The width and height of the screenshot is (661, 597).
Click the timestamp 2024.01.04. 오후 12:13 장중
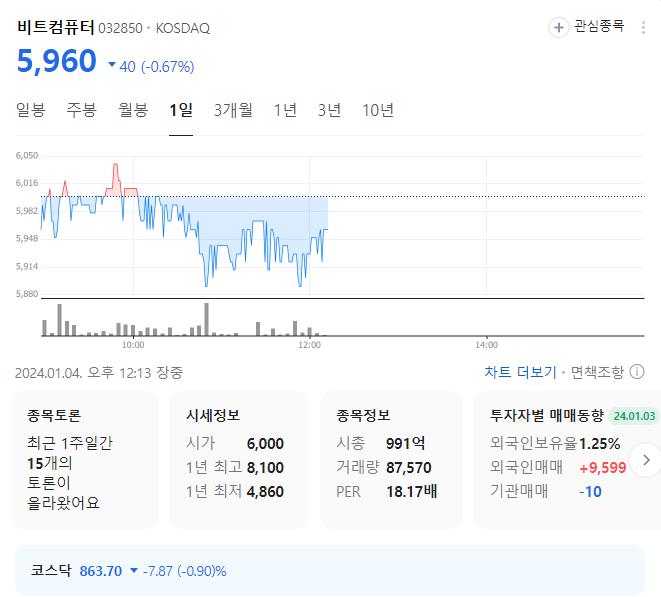[x=99, y=373]
